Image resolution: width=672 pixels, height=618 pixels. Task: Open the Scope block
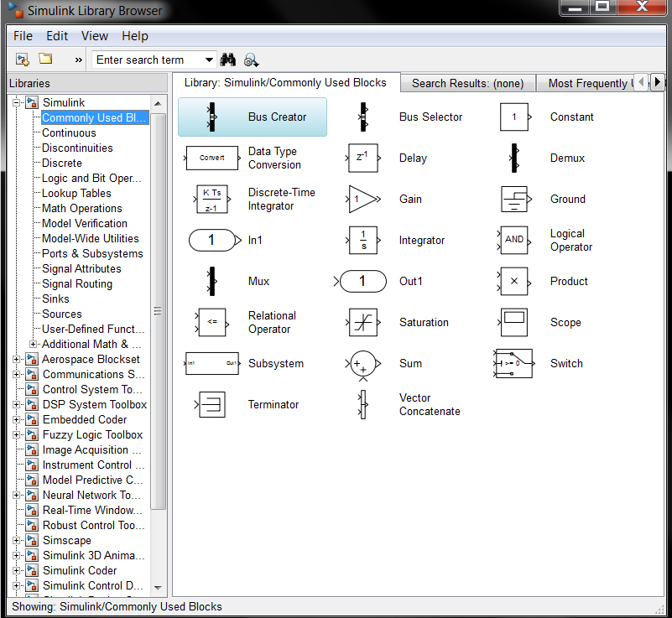coord(514,322)
